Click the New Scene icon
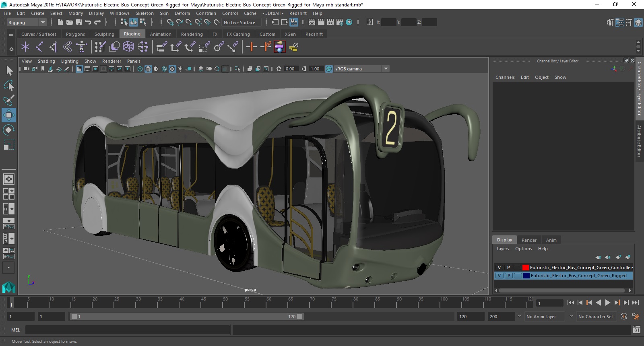The height and width of the screenshot is (346, 644). (x=60, y=23)
